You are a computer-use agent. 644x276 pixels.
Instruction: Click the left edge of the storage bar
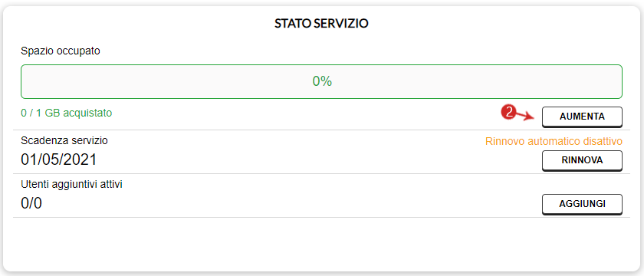tap(21, 81)
